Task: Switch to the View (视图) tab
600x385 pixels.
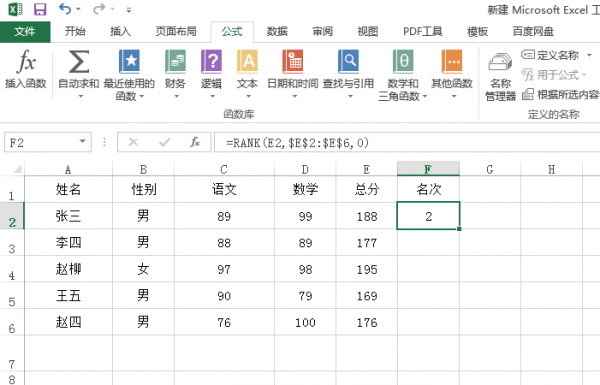Action: tap(368, 31)
